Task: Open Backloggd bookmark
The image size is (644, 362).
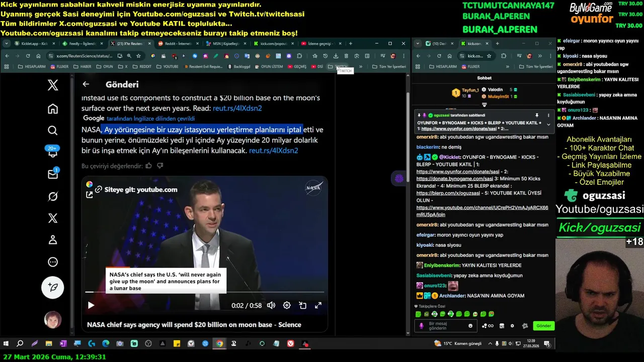Action: 239,66
